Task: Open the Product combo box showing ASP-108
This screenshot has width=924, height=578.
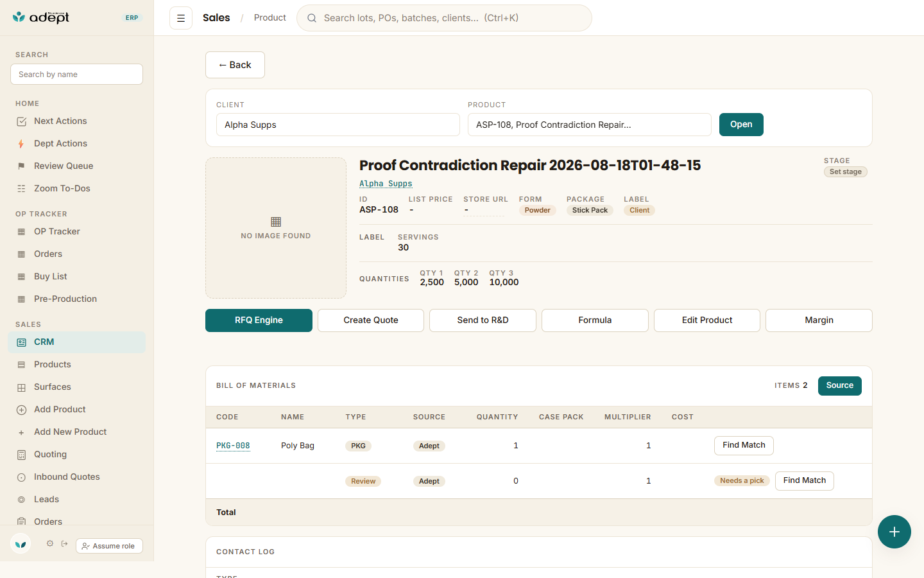Action: click(590, 125)
